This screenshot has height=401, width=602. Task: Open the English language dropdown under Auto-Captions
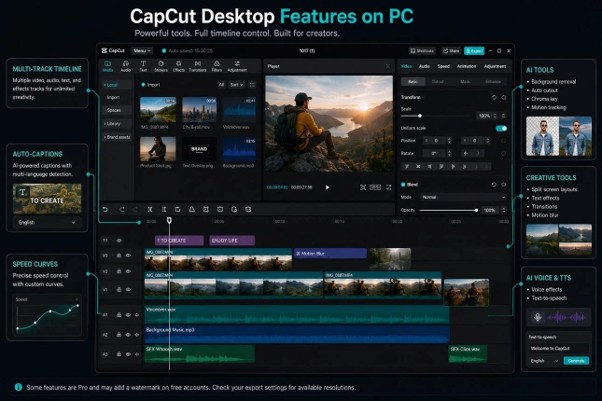pos(47,222)
